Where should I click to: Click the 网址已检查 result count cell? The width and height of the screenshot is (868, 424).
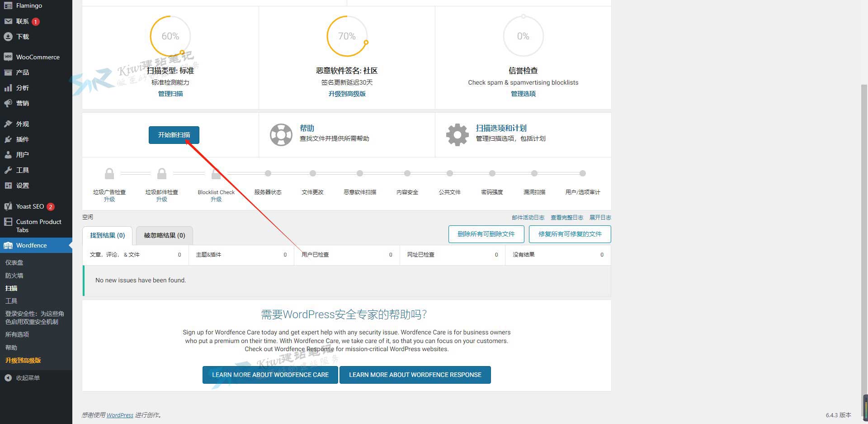(x=453, y=255)
